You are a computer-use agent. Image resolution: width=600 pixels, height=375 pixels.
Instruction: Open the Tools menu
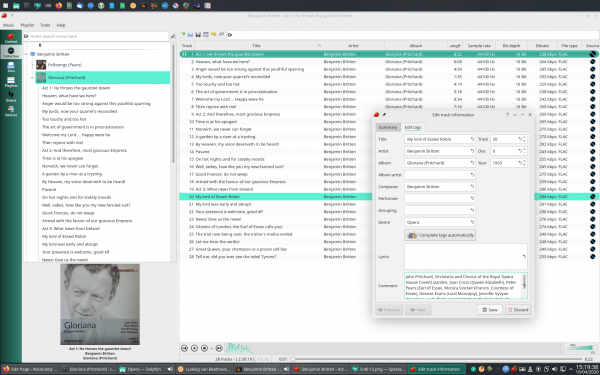(45, 25)
